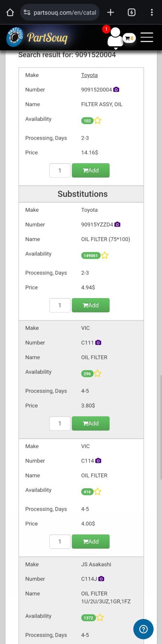The image size is (162, 644).
Task: Open the hamburger menu in PartSouq header
Action: 147,37
